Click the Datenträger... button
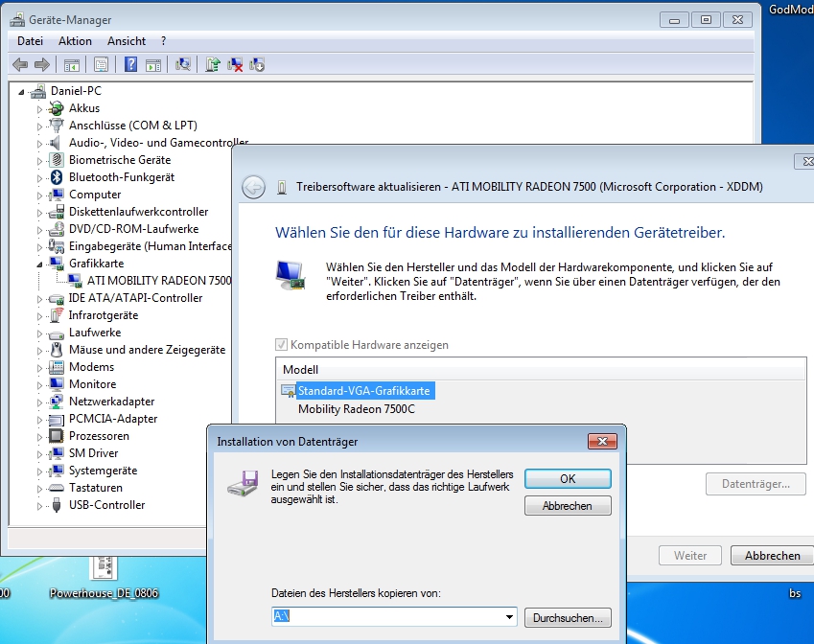This screenshot has width=814, height=644. (x=756, y=484)
